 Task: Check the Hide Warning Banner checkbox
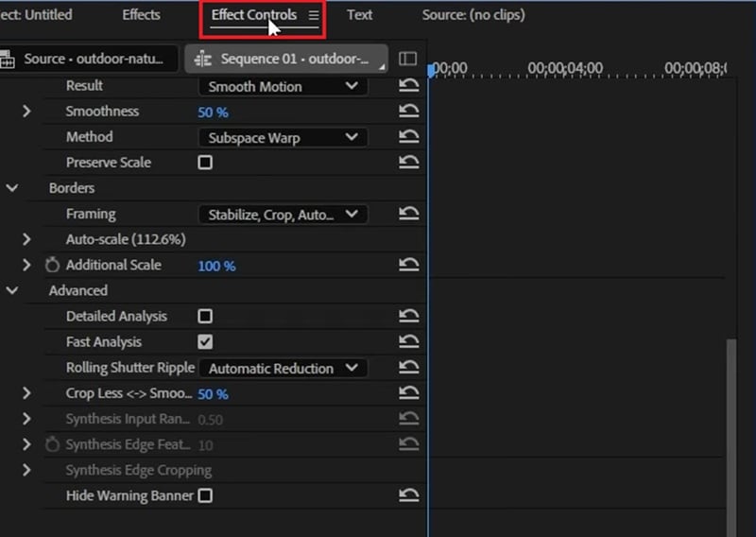[x=205, y=495]
